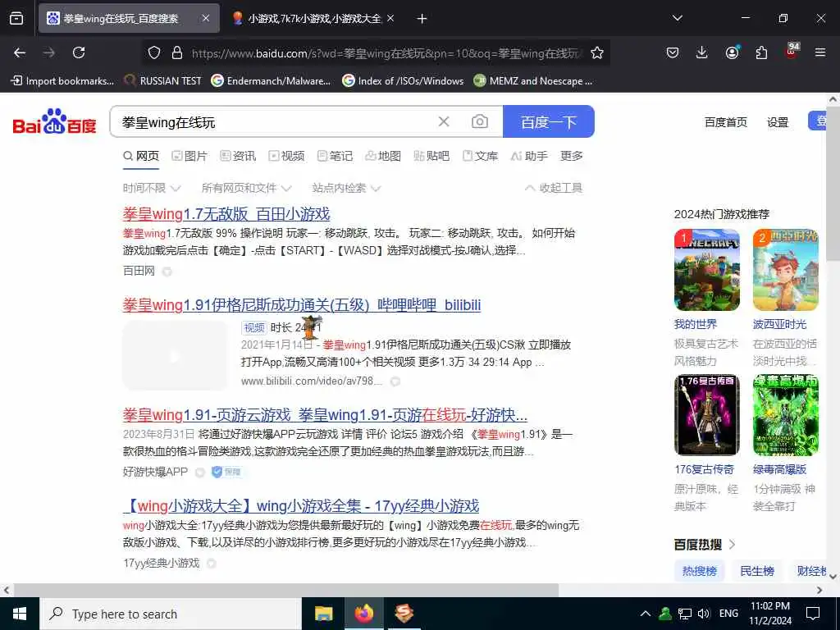840x630 pixels.
Task: Open the Firefox account icon
Action: coord(732,52)
